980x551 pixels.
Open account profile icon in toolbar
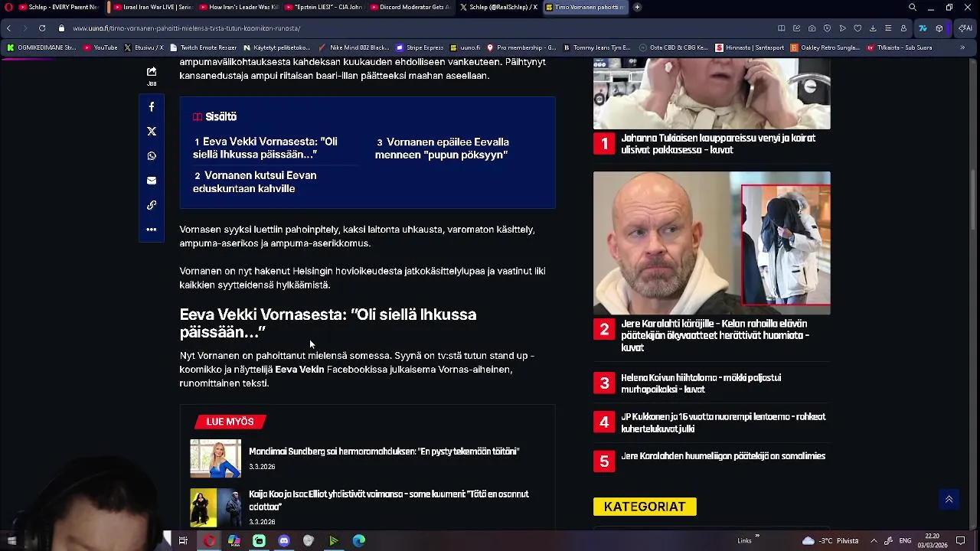[x=903, y=28]
